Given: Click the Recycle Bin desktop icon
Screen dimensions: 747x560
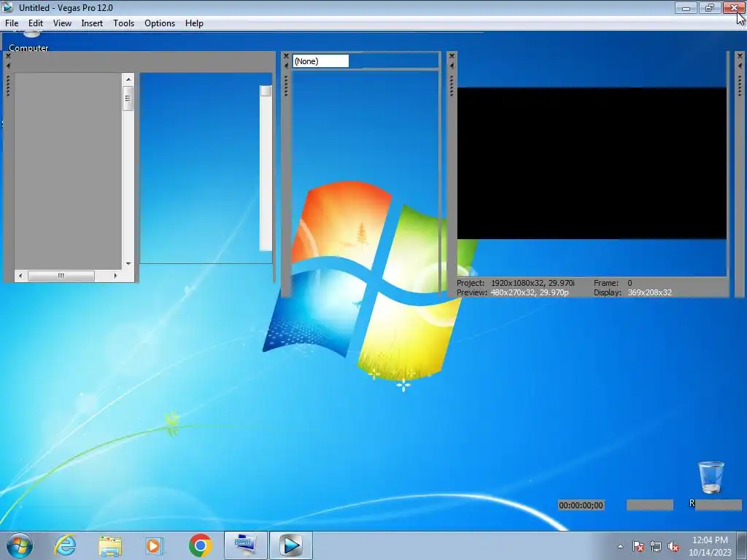Looking at the screenshot, I should (x=711, y=478).
